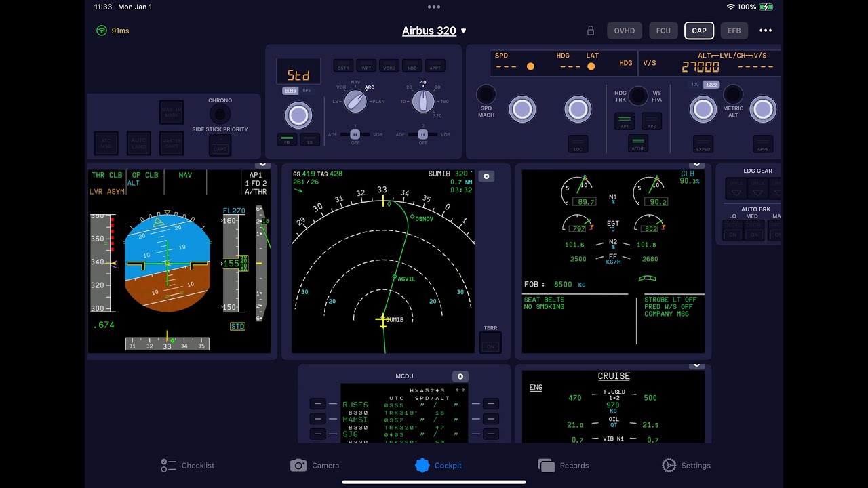Click the MASTER CAUT pushbutton

click(x=172, y=143)
